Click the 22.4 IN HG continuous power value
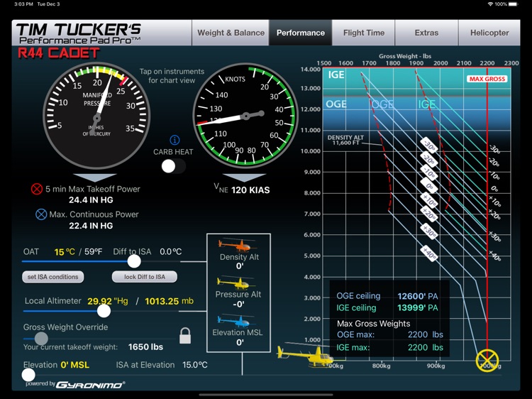Screen dimensions: 532x399 [91, 226]
